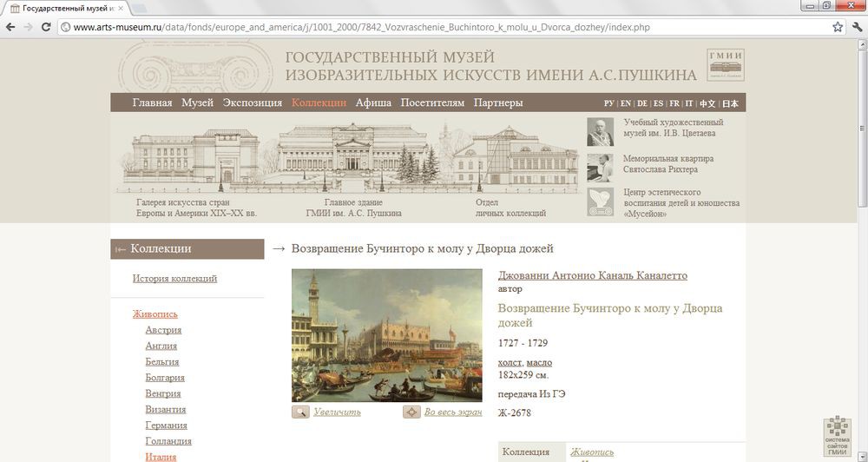Click the Цветаев museum portrait icon

[x=600, y=131]
